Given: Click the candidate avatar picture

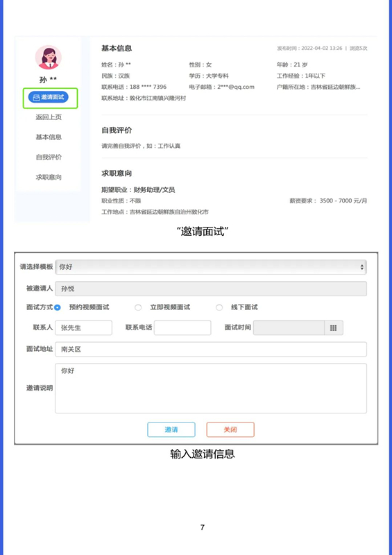Looking at the screenshot, I should pos(48,58).
